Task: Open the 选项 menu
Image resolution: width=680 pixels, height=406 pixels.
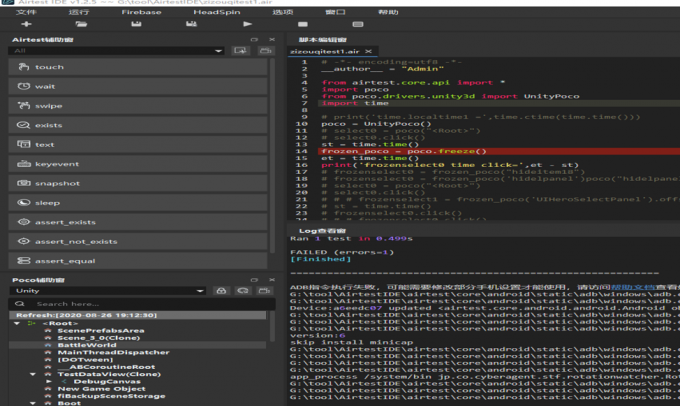Action: (283, 12)
